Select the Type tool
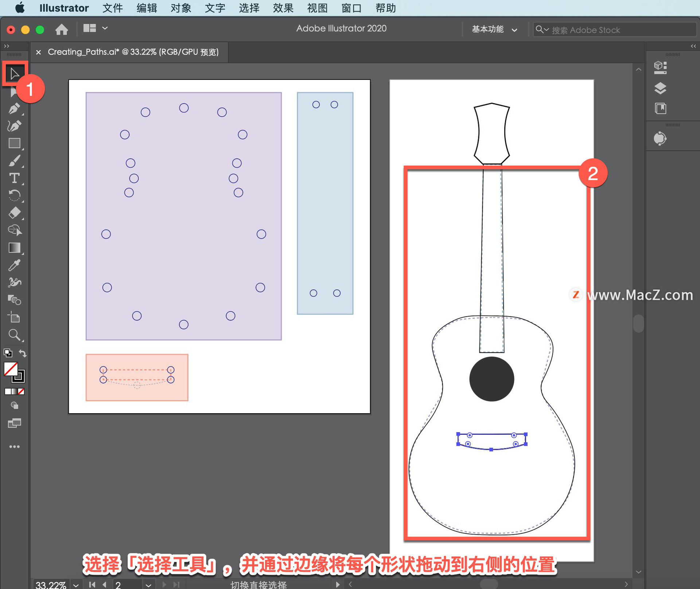The image size is (700, 589). 14,178
